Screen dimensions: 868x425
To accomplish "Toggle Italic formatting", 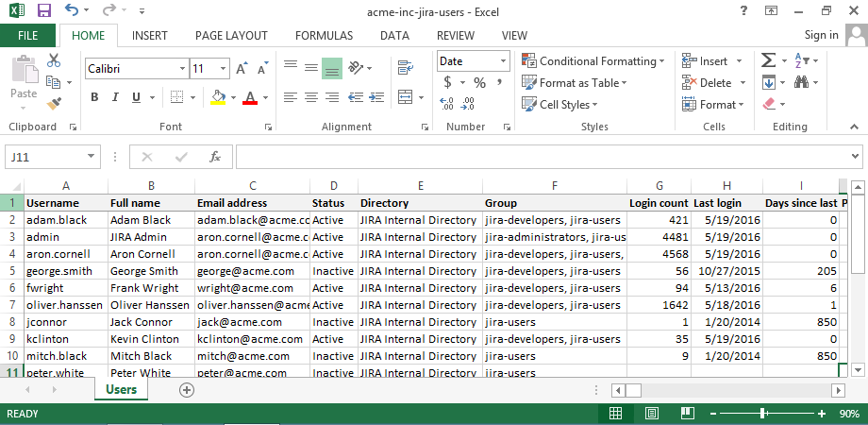I will [x=115, y=97].
